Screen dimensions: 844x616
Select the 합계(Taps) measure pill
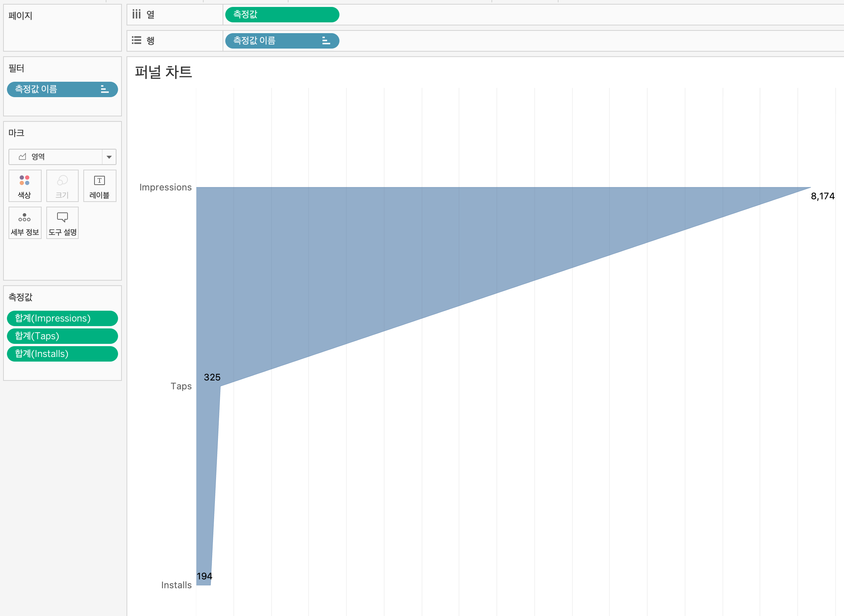click(62, 336)
